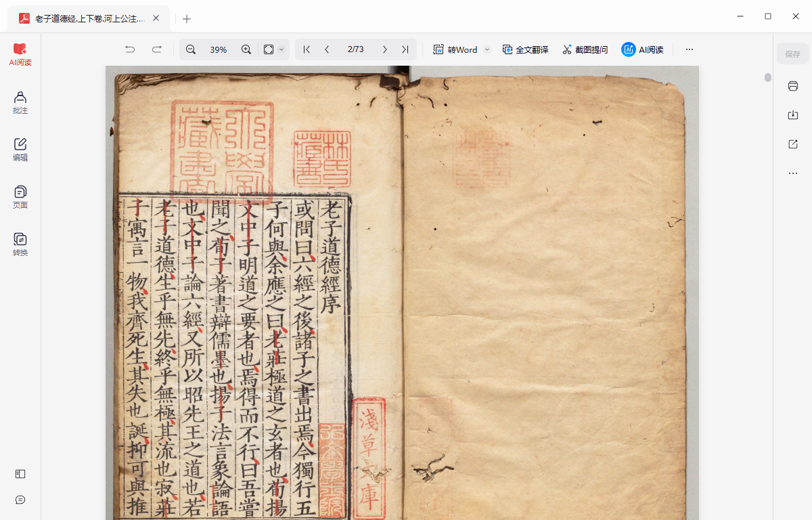The height and width of the screenshot is (520, 812).
Task: Open the toolbar more options ellipsis
Action: (x=690, y=49)
